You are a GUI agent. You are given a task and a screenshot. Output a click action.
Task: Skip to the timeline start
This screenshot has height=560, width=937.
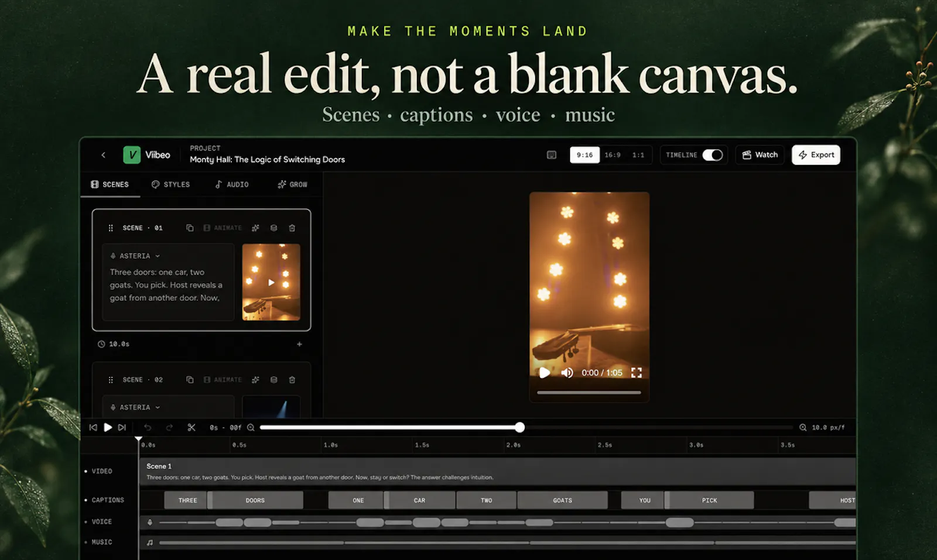[x=93, y=428]
